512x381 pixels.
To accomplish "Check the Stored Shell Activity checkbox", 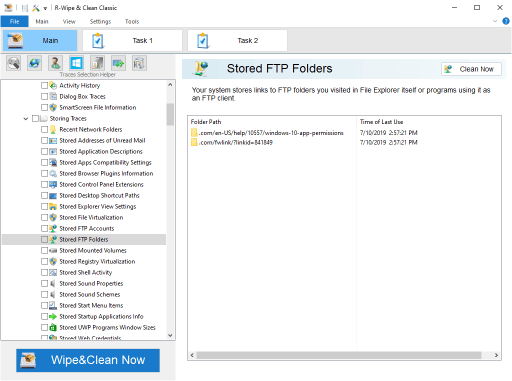I will [44, 272].
